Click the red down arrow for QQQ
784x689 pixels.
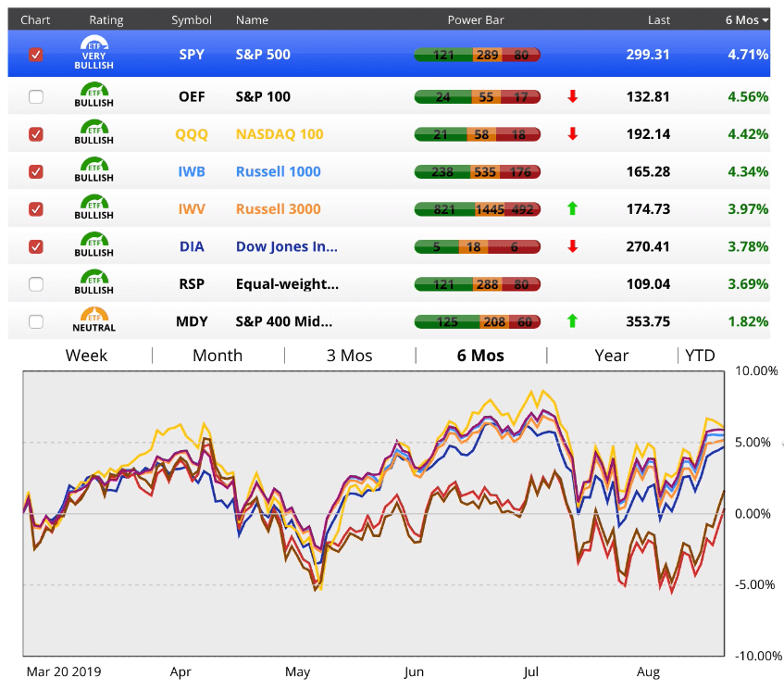pos(573,133)
